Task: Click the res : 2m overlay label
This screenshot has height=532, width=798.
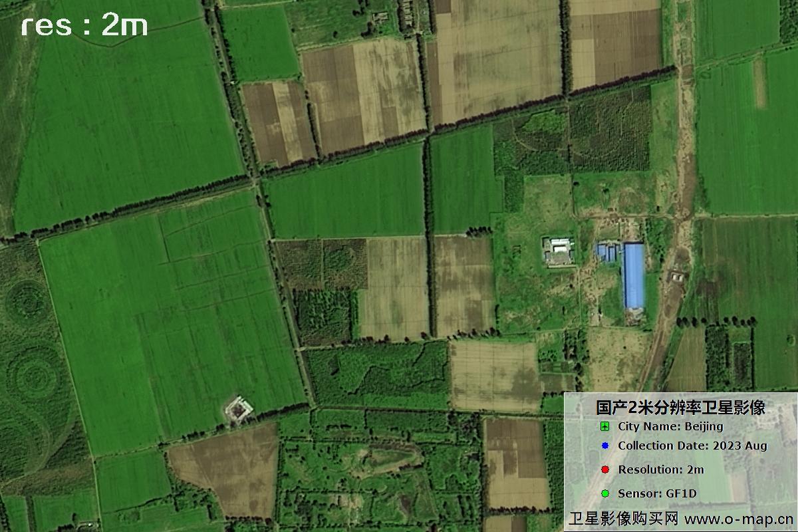Action: [84, 25]
